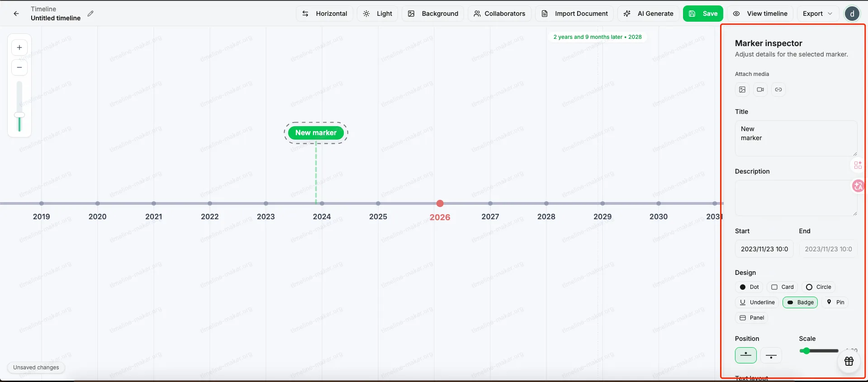Toggle the Light theme button
This screenshot has height=382, width=868.
[378, 14]
